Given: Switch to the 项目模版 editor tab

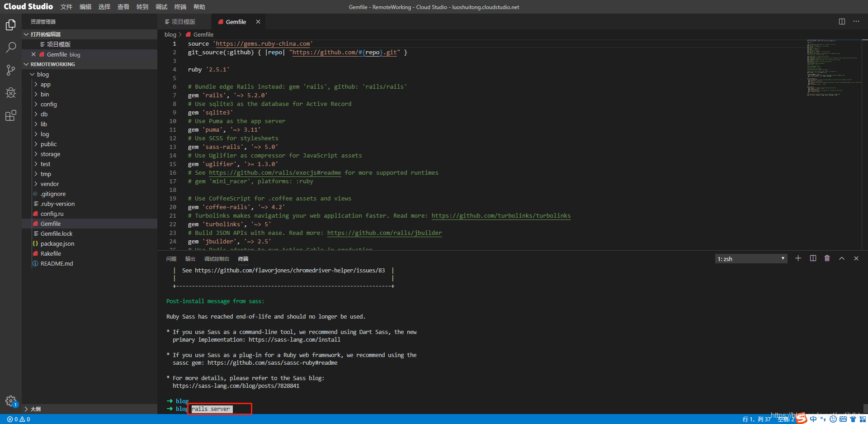Looking at the screenshot, I should click(184, 22).
